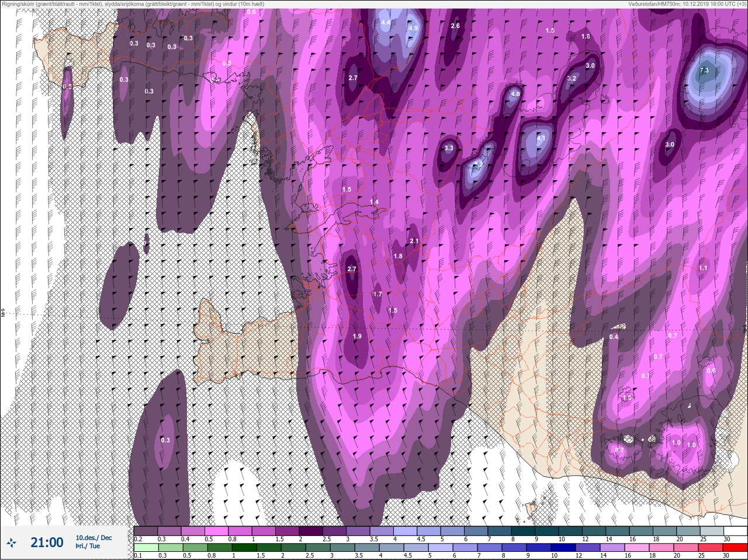Image resolution: width=748 pixels, height=560 pixels.
Task: Click the 1.9 precipitation value
Action: click(x=358, y=336)
